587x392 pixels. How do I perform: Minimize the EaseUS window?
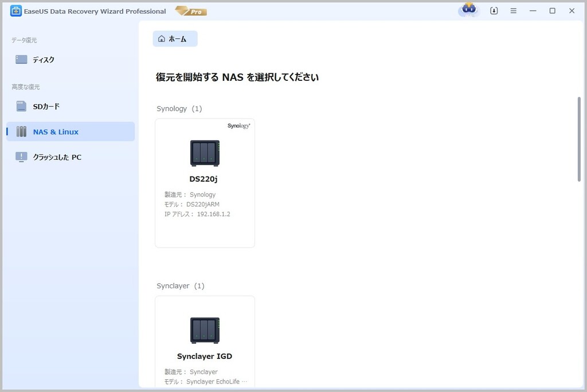[x=533, y=11]
